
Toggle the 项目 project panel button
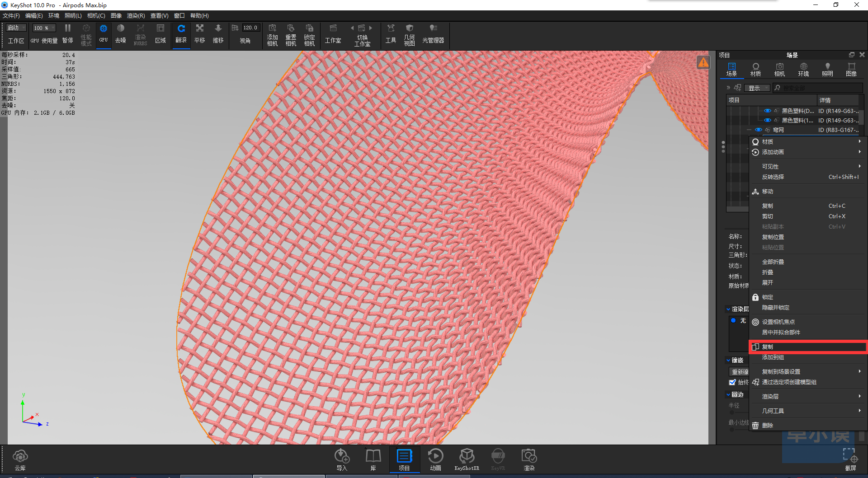[x=405, y=460]
